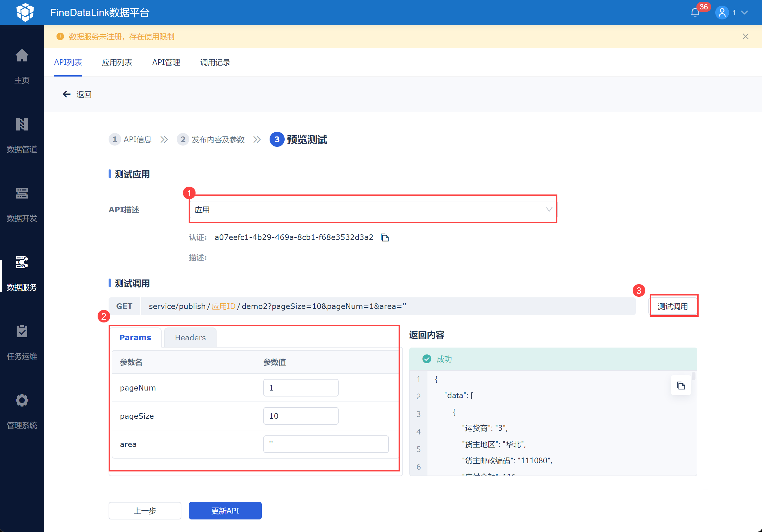Open the 主页 home icon in sidebar
Screen dimensions: 762x532
(22, 56)
